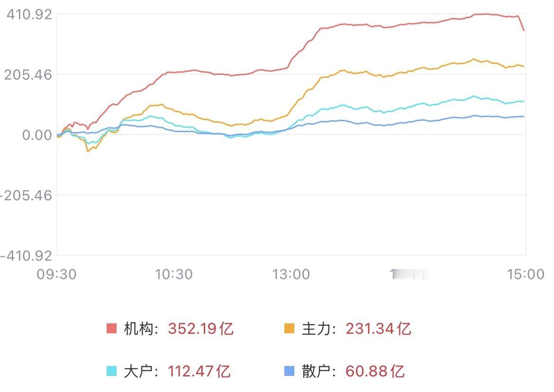The width and height of the screenshot is (554, 392).
Task: Select the 大户 112.47亿 legend value
Action: [199, 371]
